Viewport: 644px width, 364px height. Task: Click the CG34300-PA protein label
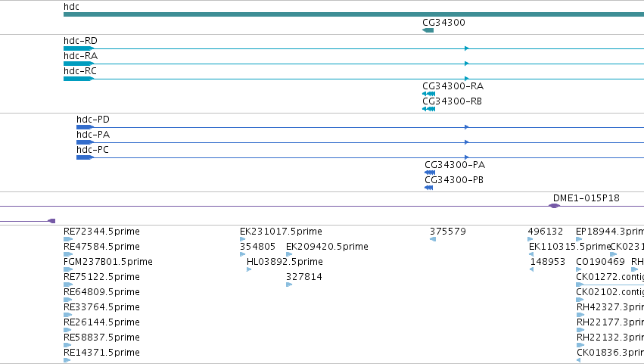(x=455, y=165)
